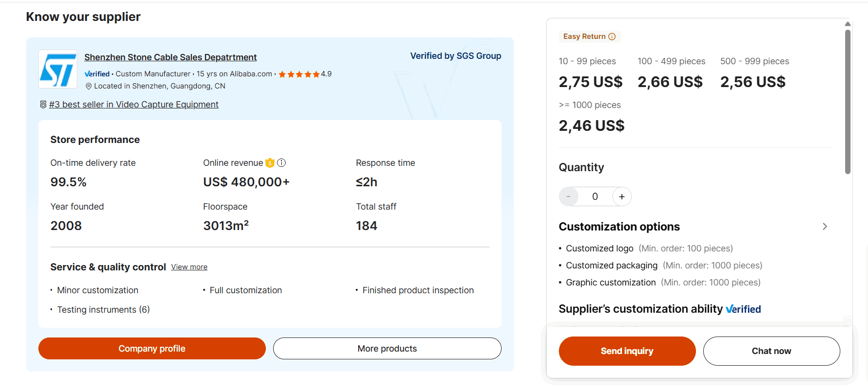Open the Company profile button
This screenshot has height=390, width=868.
[152, 349]
